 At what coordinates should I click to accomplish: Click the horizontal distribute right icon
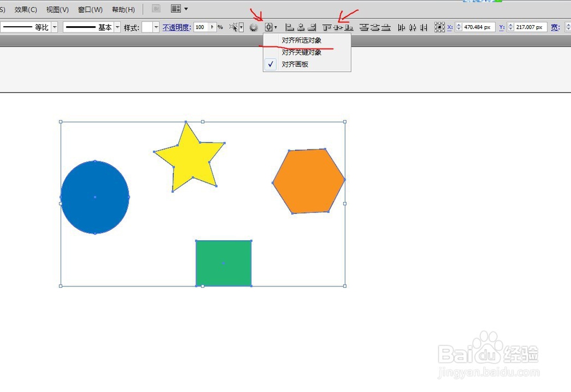(x=424, y=27)
